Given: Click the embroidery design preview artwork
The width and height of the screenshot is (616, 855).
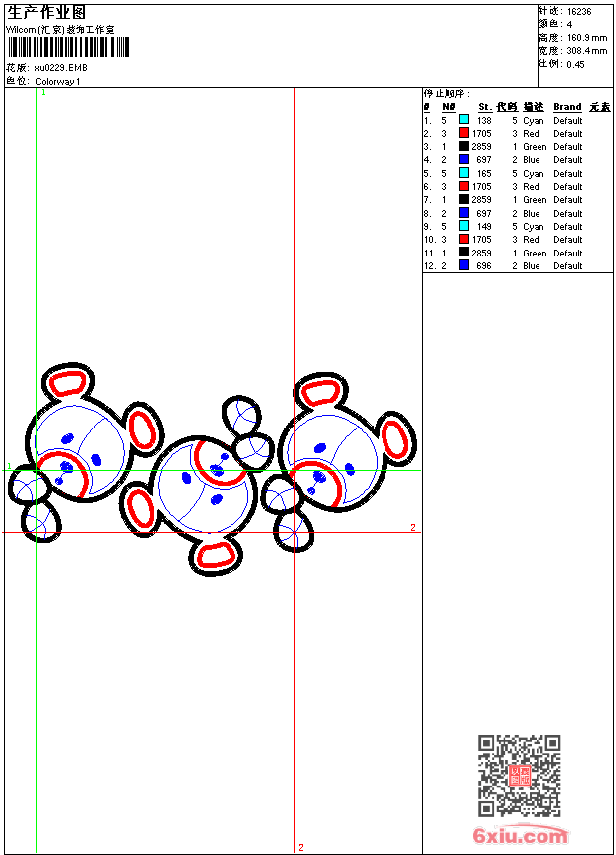Looking at the screenshot, I should pos(213,469).
